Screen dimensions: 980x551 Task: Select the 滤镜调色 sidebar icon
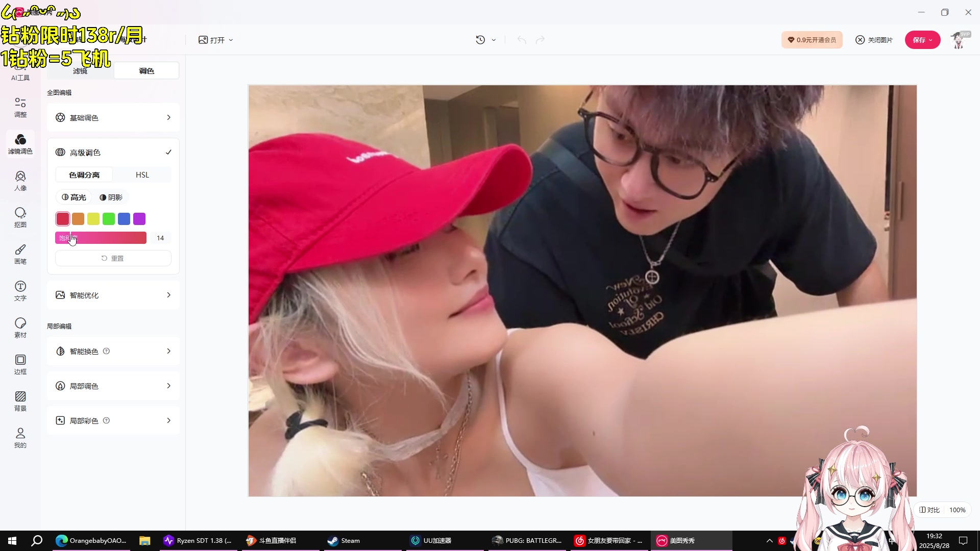20,144
